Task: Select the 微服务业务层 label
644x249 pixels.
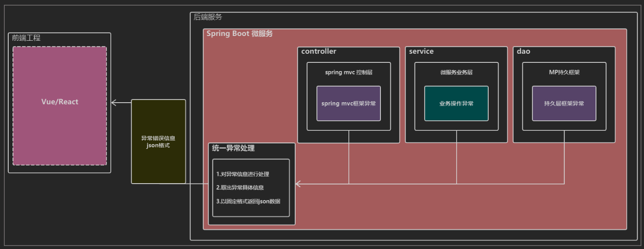Action: (x=456, y=72)
